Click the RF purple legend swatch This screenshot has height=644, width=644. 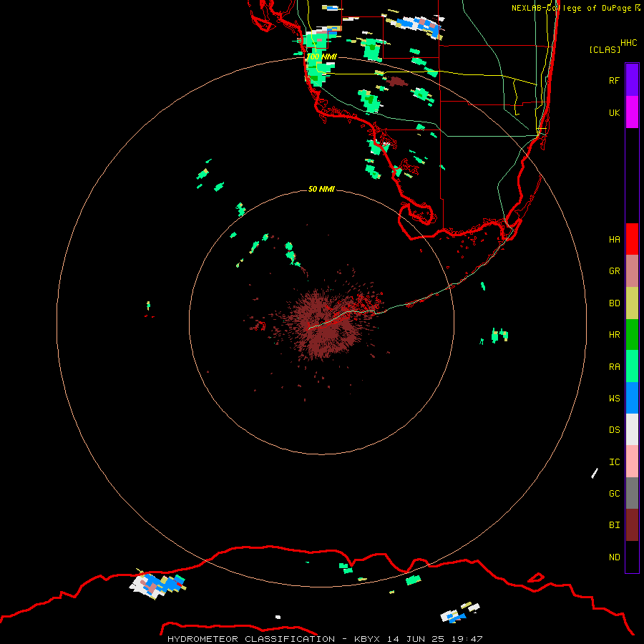(x=632, y=80)
